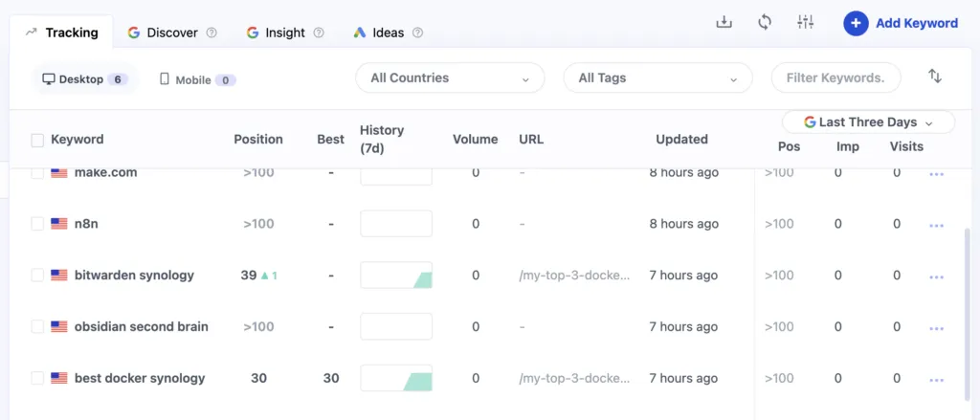Image resolution: width=980 pixels, height=420 pixels.
Task: Click help icon beside Discover tab
Action: tap(212, 33)
